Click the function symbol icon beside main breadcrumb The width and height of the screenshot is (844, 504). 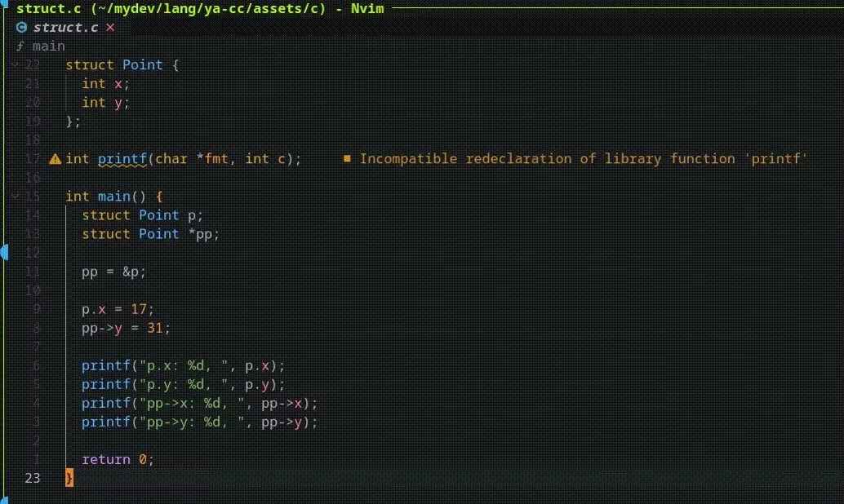[x=20, y=46]
